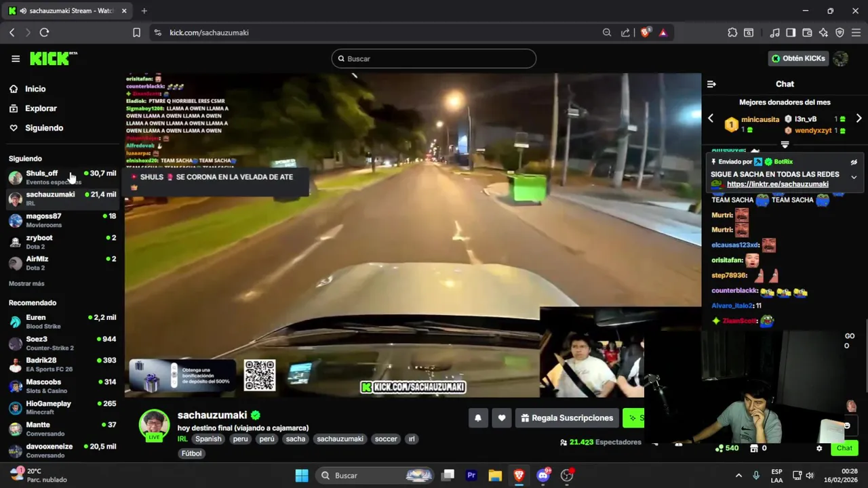Expand the donors leaderboard chevron
This screenshot has width=868, height=488.
785,144
